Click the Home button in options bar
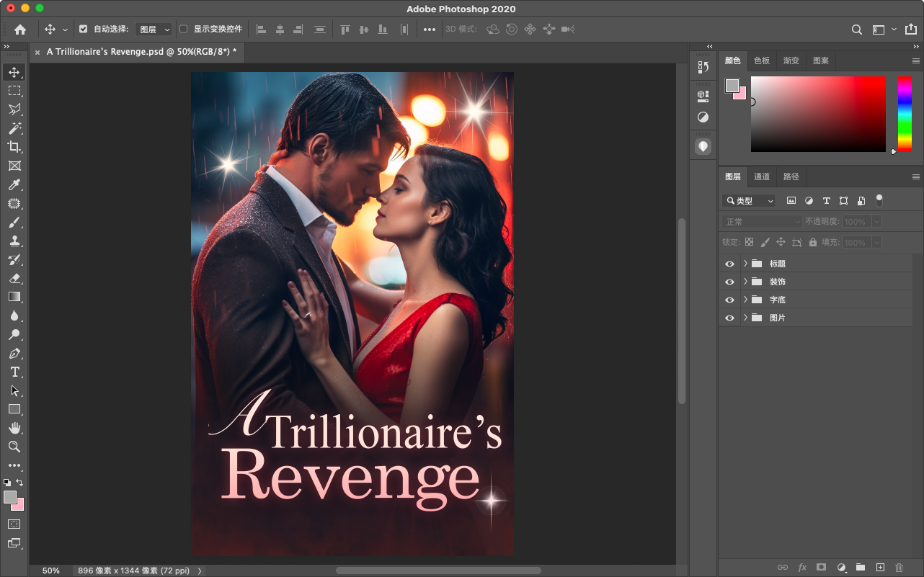Screen dimensions: 924x577 (x=20, y=30)
